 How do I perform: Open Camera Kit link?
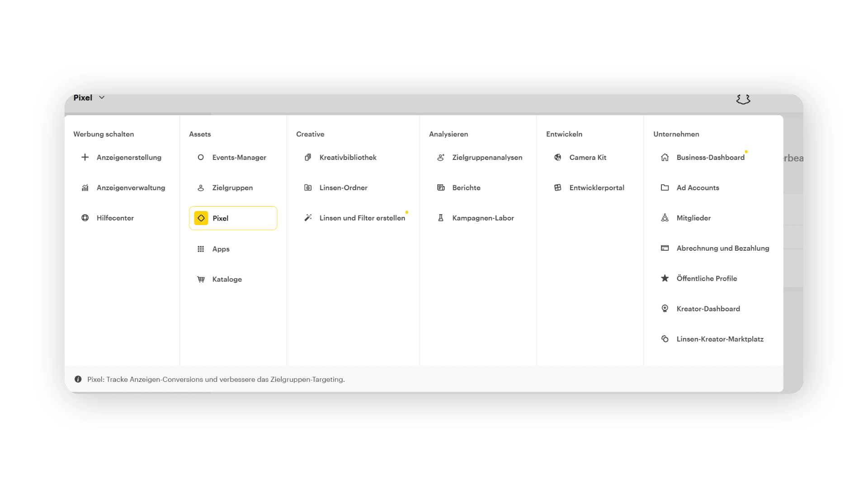coord(587,157)
